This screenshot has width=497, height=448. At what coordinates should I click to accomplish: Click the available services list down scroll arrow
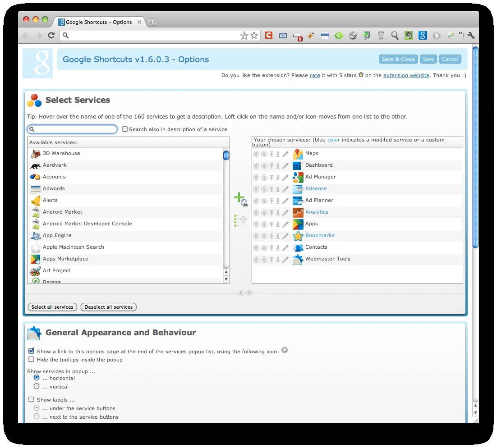[x=226, y=279]
